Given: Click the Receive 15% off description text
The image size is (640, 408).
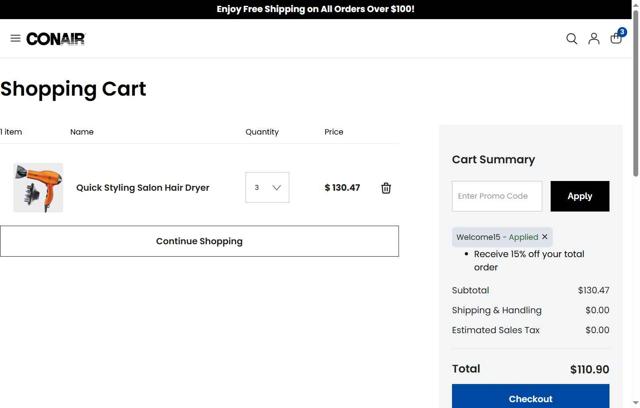Looking at the screenshot, I should (x=529, y=260).
